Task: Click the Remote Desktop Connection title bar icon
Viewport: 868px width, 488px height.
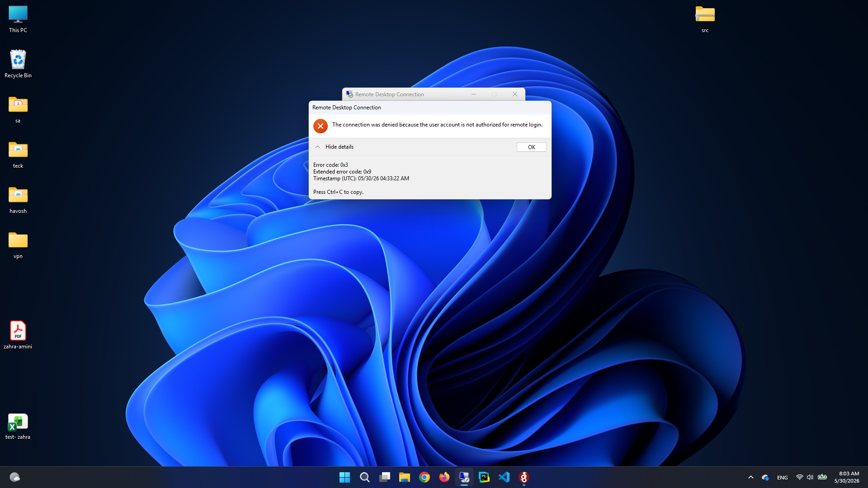Action: [349, 94]
